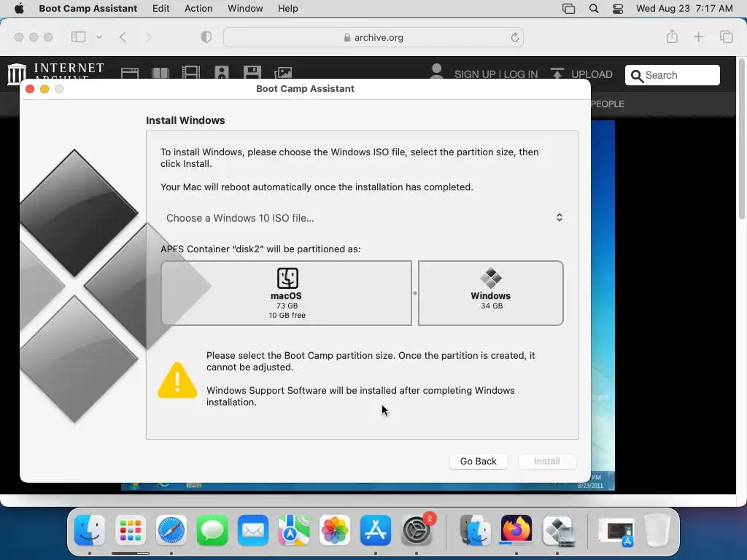
Task: Open the Internet Archive Texts book icon
Action: click(160, 73)
